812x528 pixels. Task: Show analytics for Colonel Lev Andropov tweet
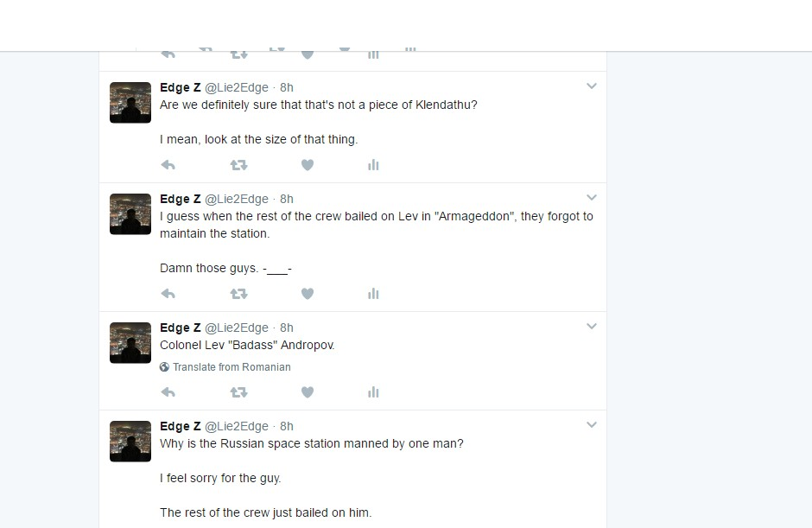click(x=373, y=392)
